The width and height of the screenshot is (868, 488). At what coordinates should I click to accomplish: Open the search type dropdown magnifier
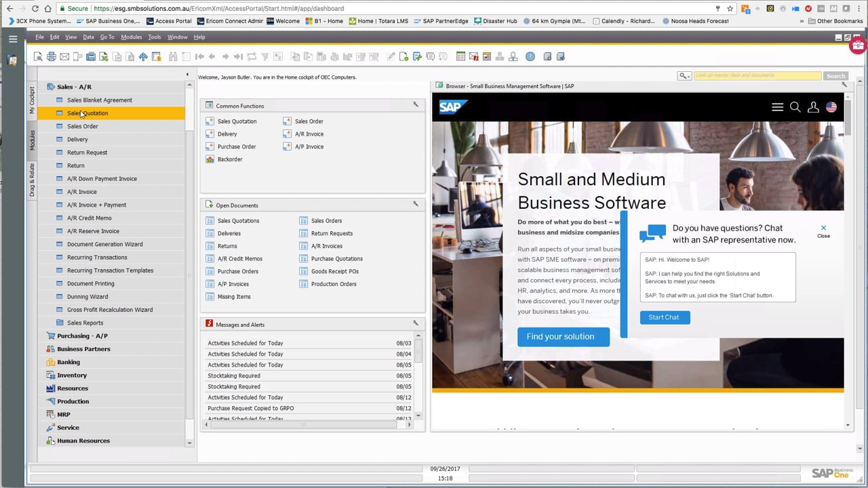(684, 76)
